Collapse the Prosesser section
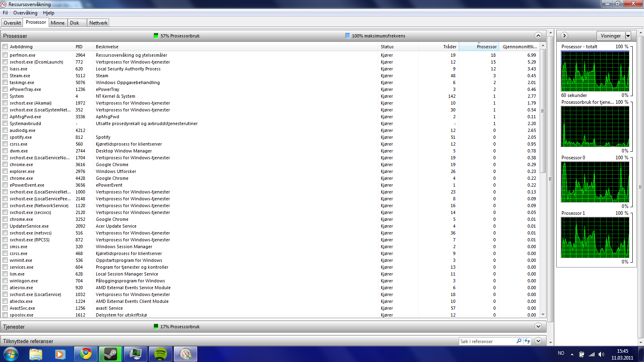 point(538,36)
